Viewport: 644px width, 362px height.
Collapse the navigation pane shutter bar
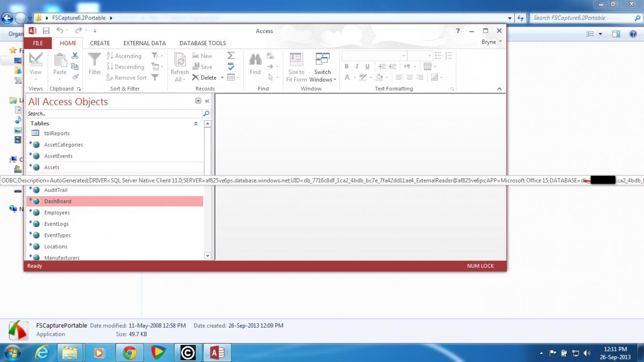tap(207, 101)
